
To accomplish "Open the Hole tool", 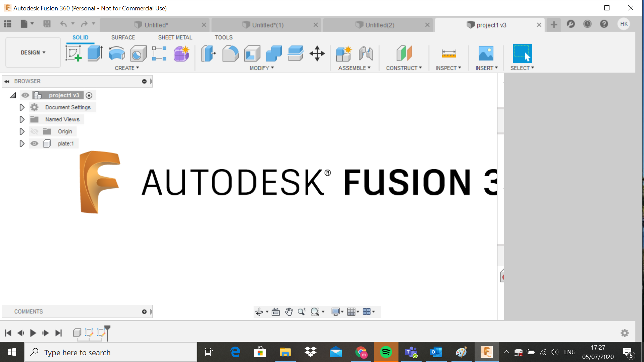I will pyautogui.click(x=138, y=54).
